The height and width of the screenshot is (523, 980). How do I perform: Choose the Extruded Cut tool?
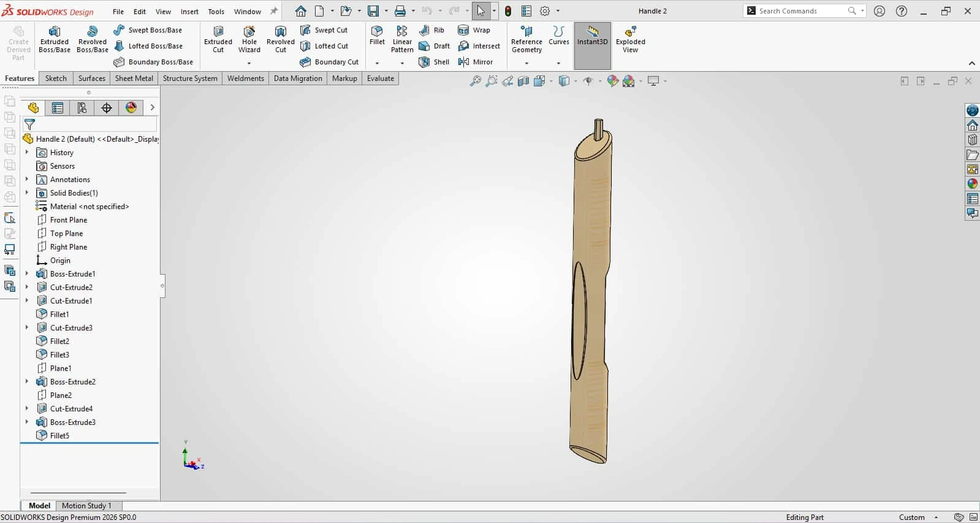point(218,39)
